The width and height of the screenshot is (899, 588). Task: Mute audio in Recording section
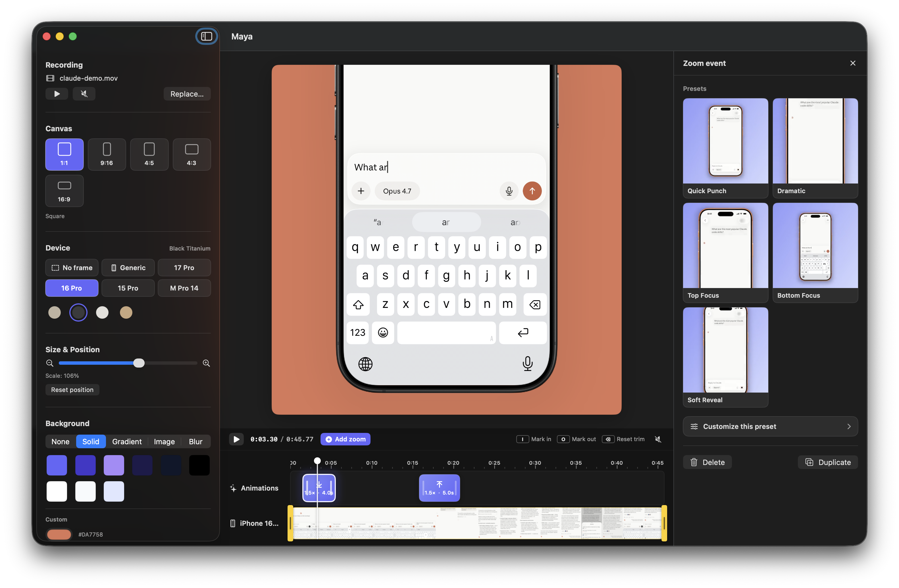point(84,94)
